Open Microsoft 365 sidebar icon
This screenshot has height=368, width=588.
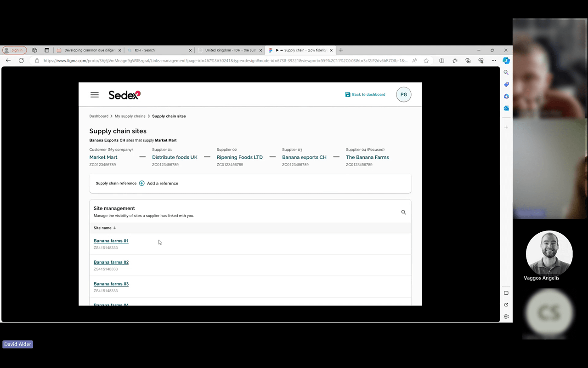click(x=506, y=97)
